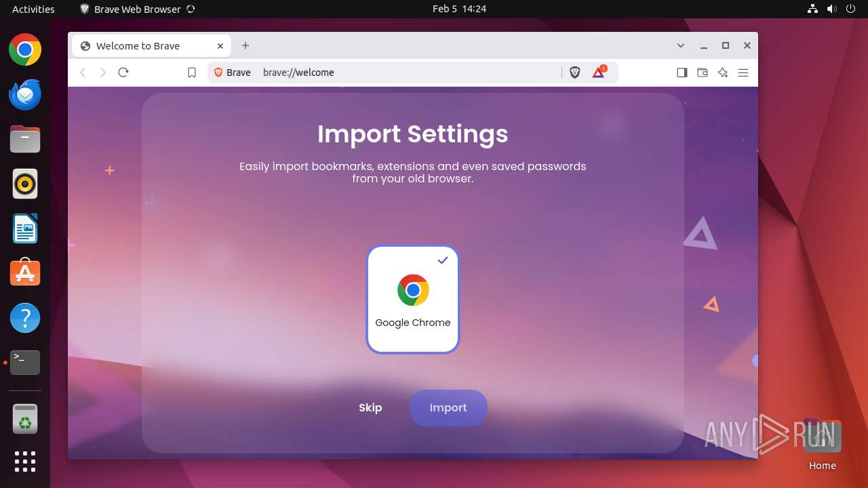Open Ubuntu Software store icon
Viewport: 868px width, 488px height.
(x=25, y=273)
